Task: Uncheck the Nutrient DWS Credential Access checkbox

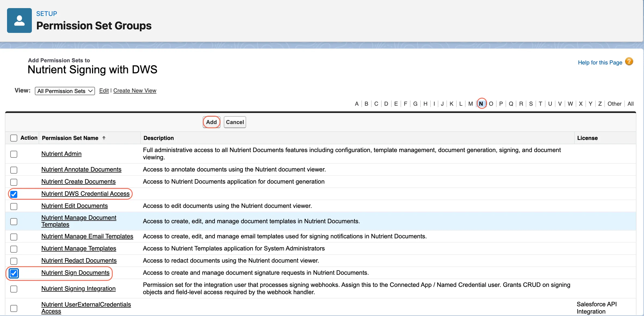Action: pos(14,194)
